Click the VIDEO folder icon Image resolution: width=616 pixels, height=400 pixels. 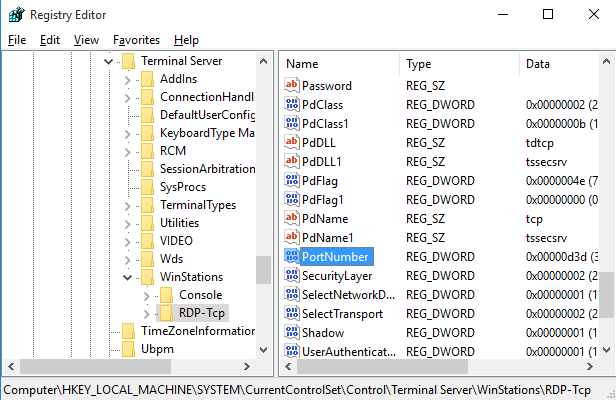147,241
